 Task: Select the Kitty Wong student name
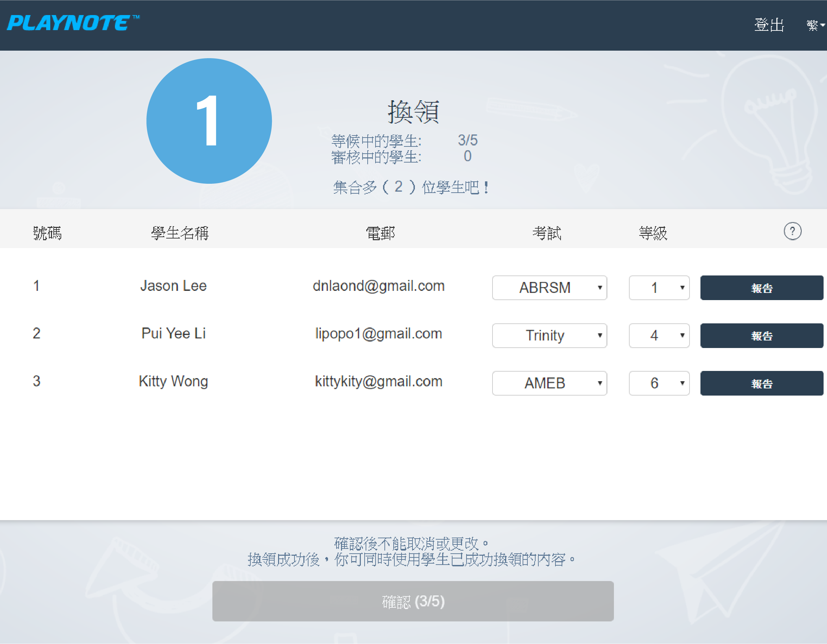tap(173, 381)
